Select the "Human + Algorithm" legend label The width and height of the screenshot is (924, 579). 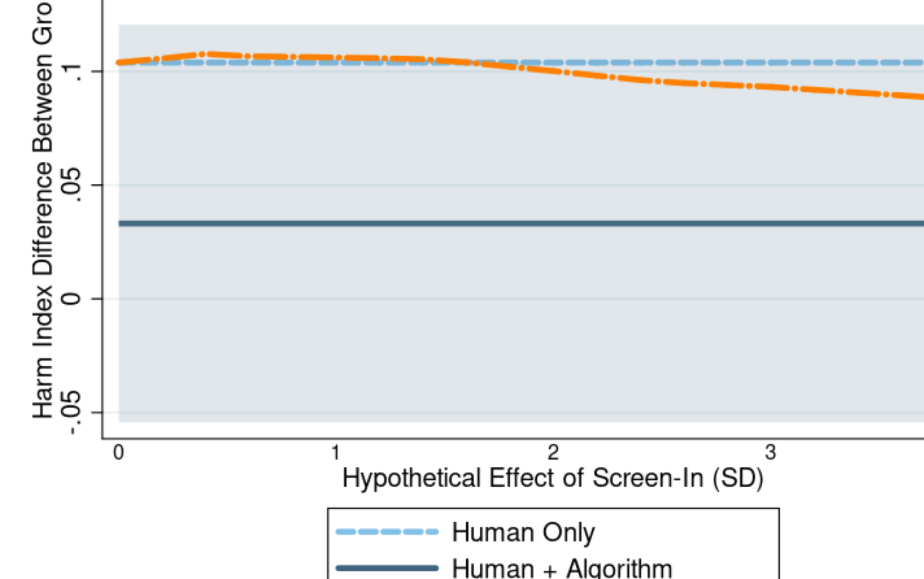(x=562, y=568)
